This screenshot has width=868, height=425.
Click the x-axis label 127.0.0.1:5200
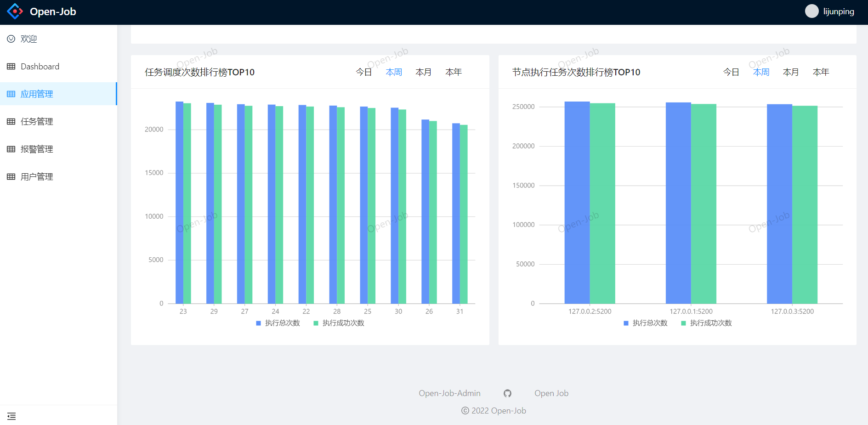(x=691, y=312)
